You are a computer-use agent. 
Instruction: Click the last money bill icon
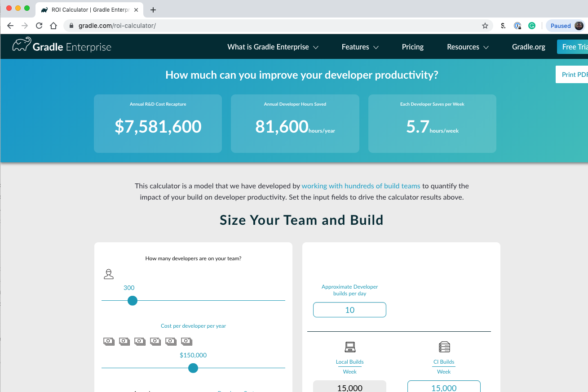(186, 342)
